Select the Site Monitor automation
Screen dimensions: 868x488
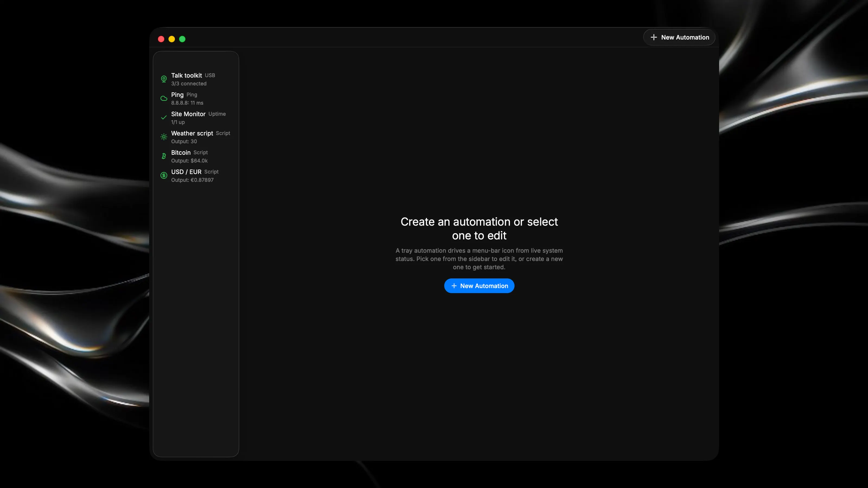(196, 118)
